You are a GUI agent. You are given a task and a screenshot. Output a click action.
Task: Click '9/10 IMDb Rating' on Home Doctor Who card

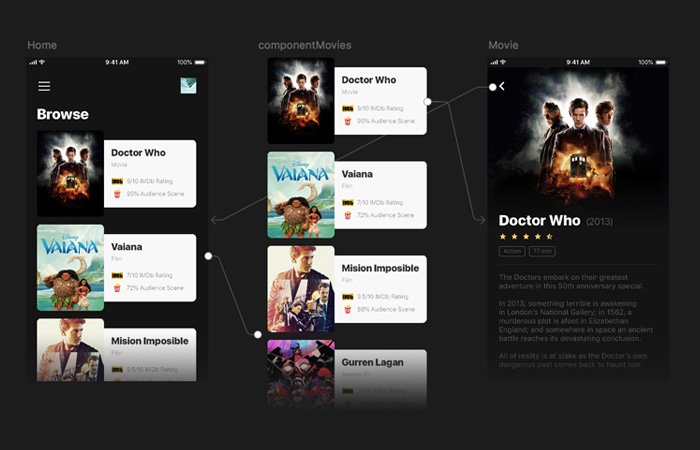coord(150,181)
